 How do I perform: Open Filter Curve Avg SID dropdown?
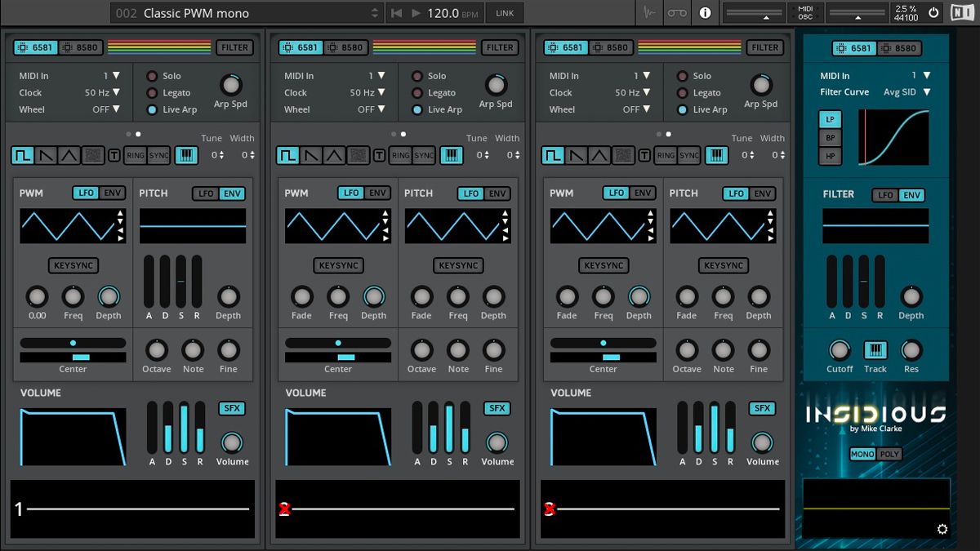click(x=907, y=92)
